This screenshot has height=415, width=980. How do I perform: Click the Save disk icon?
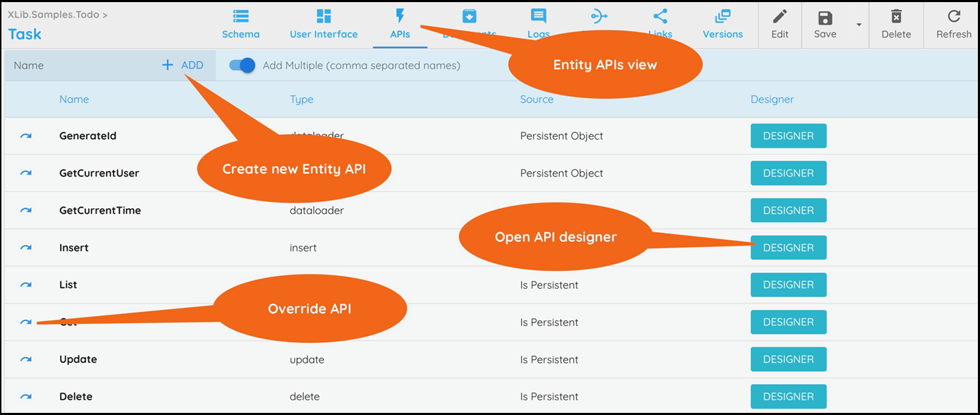click(x=825, y=18)
